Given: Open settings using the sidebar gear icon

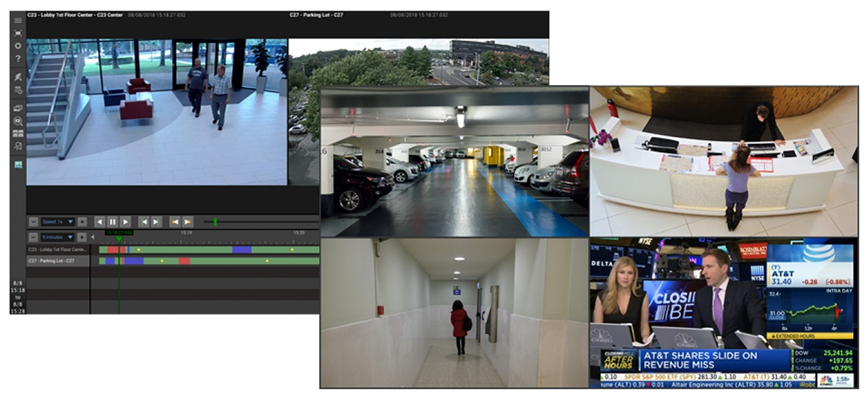Looking at the screenshot, I should tap(18, 45).
